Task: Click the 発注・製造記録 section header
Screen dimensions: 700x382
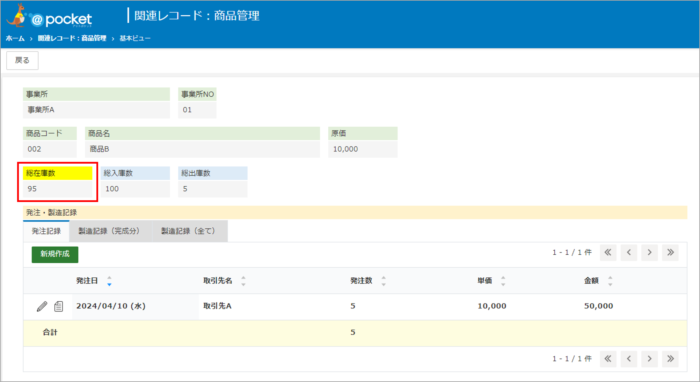Action: (355, 212)
